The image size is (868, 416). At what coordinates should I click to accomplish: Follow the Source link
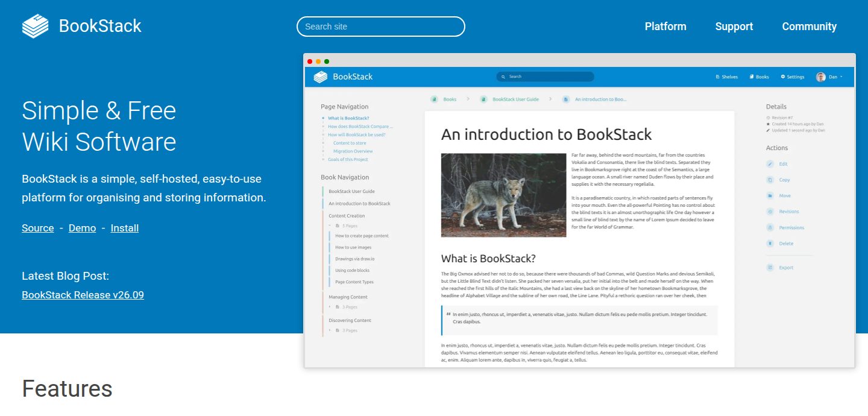(38, 228)
